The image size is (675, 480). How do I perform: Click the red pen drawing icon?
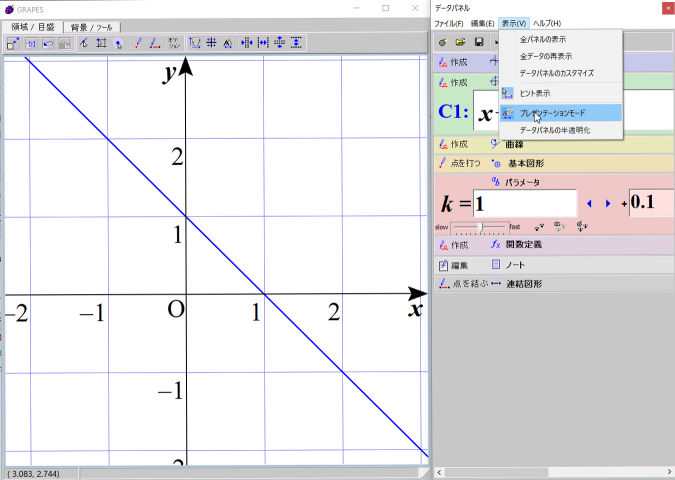(138, 43)
